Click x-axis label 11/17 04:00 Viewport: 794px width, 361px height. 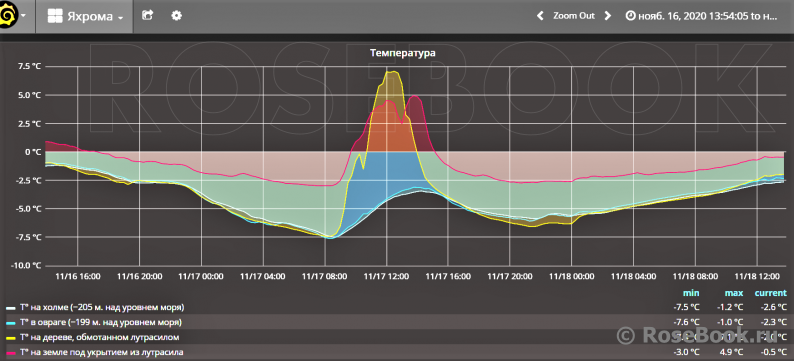tap(263, 276)
